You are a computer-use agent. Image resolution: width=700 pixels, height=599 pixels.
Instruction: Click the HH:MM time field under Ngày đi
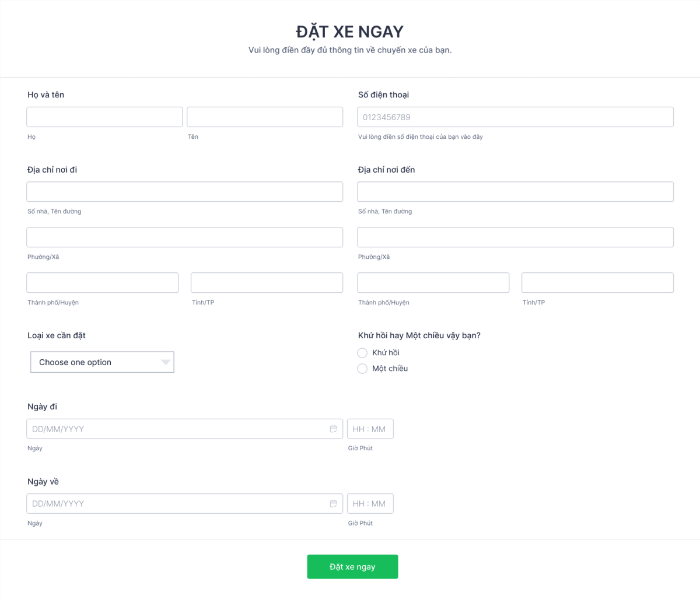click(370, 429)
